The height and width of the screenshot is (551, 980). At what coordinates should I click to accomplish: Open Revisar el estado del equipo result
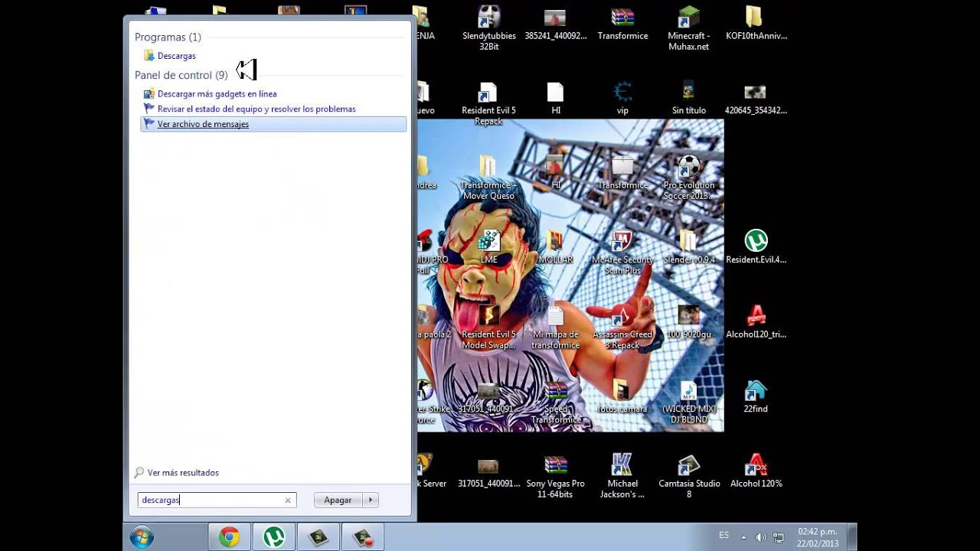pyautogui.click(x=256, y=109)
